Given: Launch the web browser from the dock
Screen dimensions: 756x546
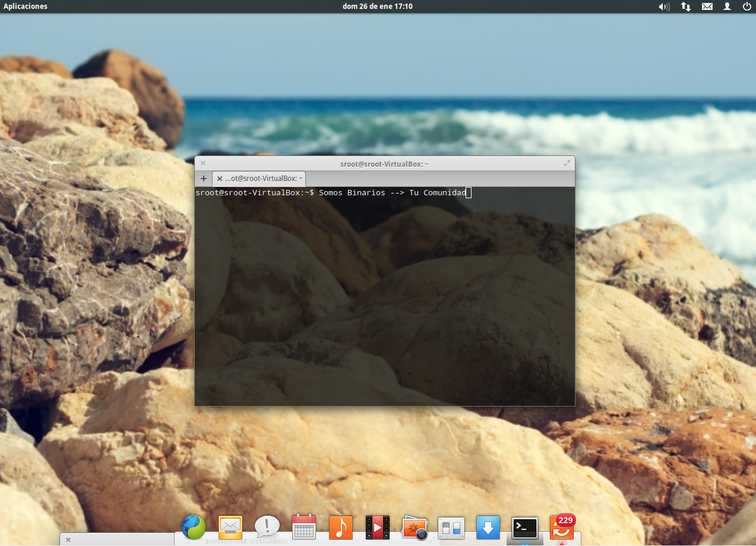Looking at the screenshot, I should [x=194, y=526].
